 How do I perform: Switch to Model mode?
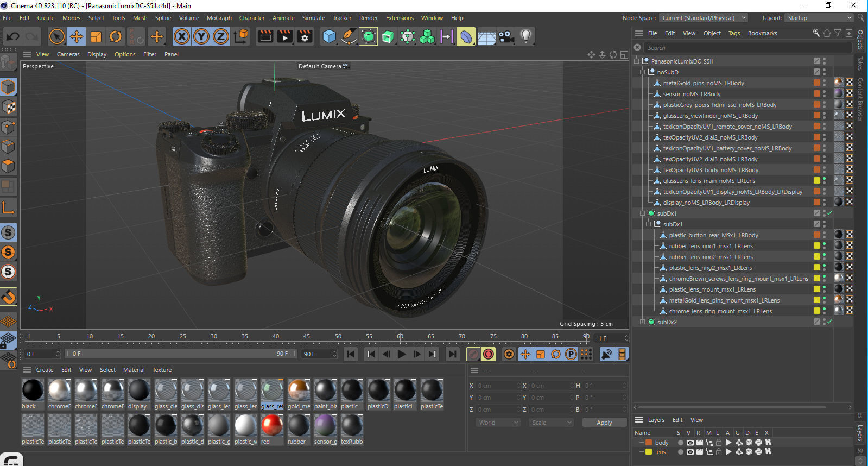pos(8,87)
